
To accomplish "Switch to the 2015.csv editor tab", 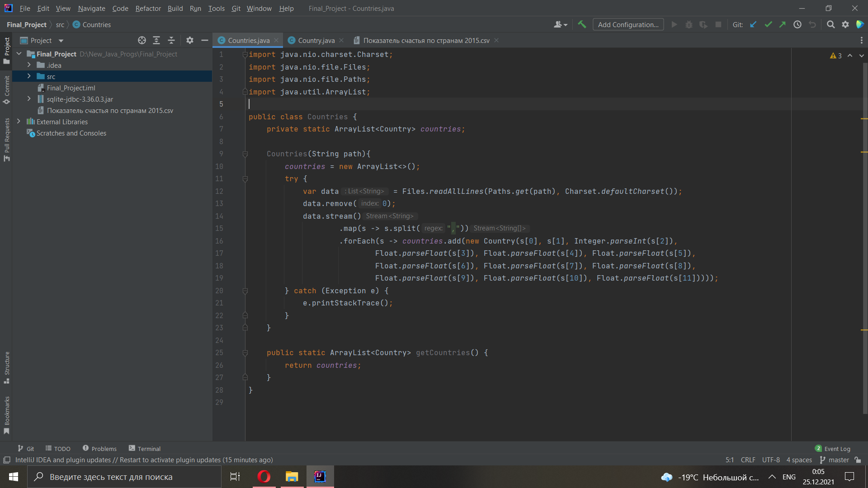I will coord(426,40).
